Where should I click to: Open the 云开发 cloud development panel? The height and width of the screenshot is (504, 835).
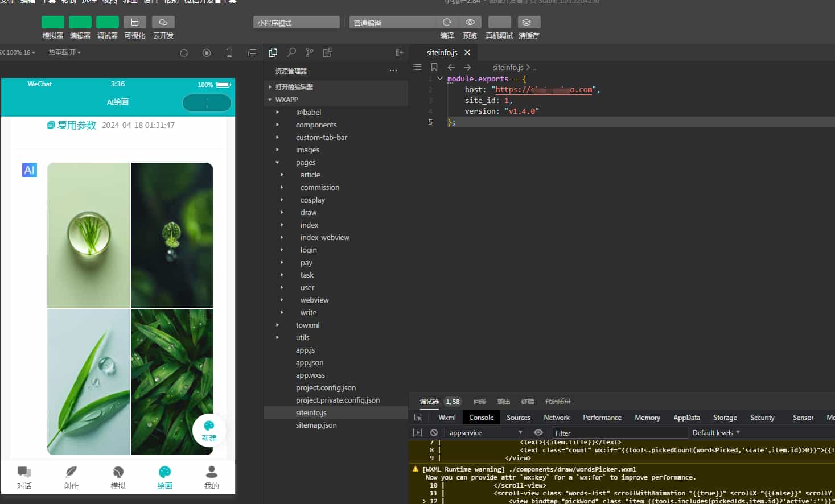click(x=162, y=22)
